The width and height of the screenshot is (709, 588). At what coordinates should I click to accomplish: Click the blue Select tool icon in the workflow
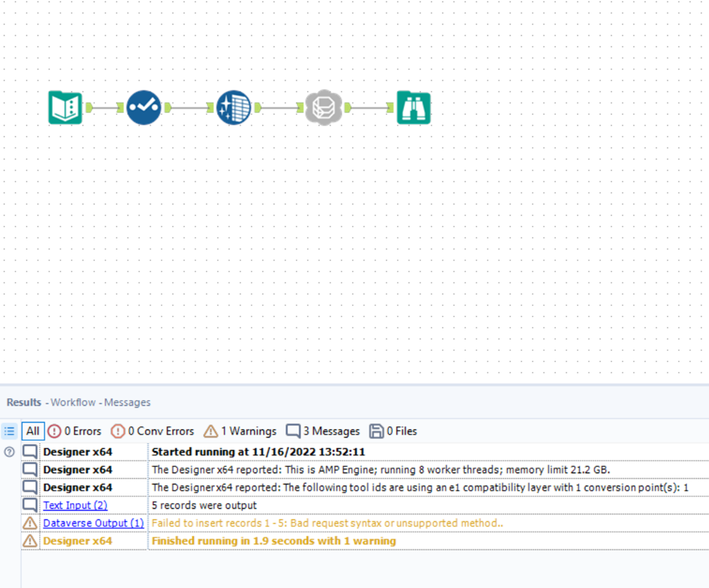coord(143,108)
